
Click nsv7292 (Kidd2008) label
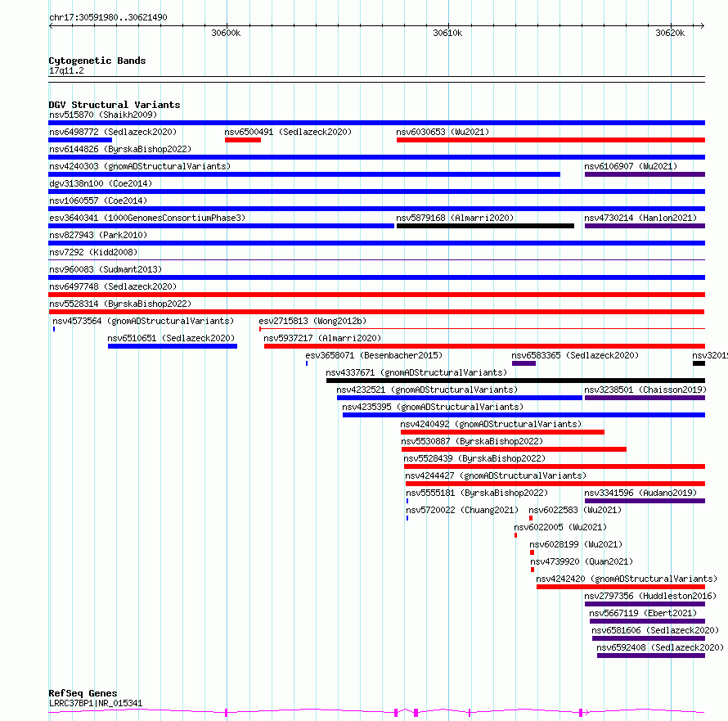pyautogui.click(x=93, y=252)
